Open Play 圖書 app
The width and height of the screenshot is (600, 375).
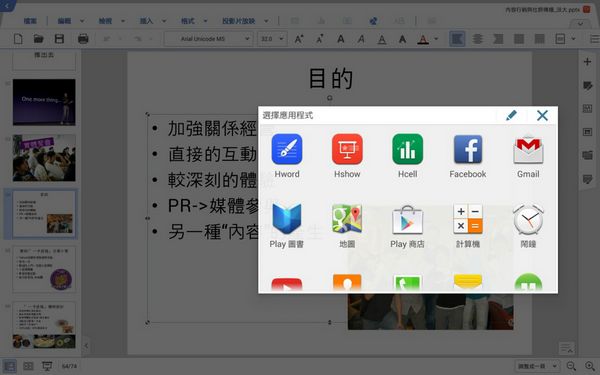287,226
